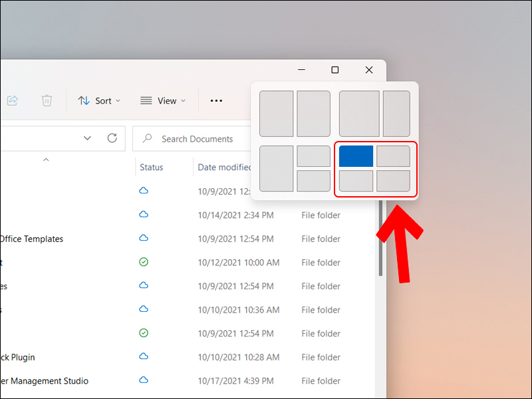Choose left half of the equal two-column layout
This screenshot has height=399, width=532.
click(x=276, y=114)
